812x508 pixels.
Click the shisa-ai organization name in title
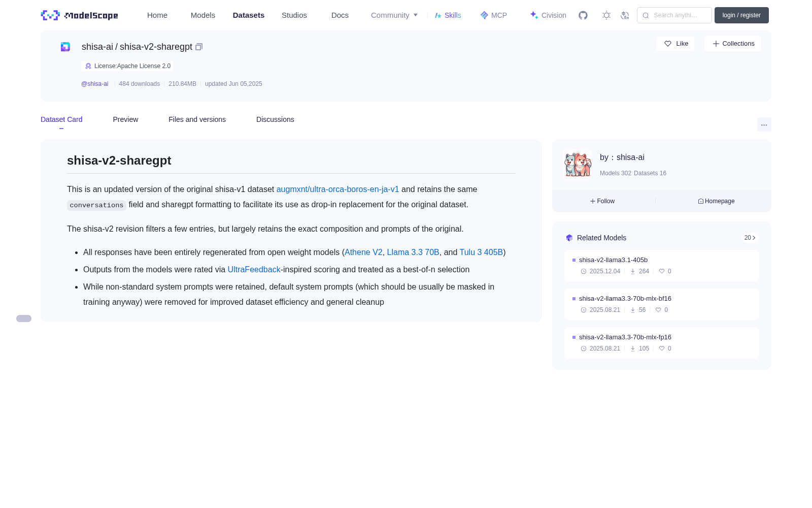pos(97,47)
